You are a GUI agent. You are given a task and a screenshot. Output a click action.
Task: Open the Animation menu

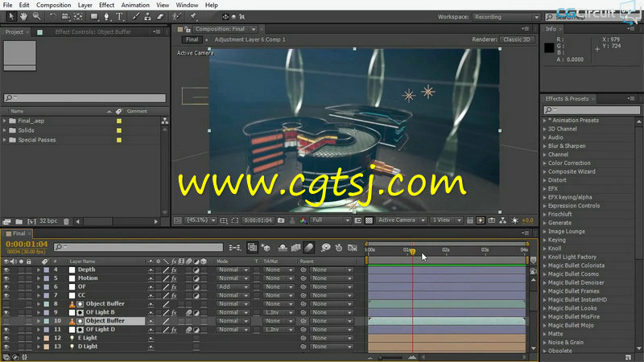135,6
